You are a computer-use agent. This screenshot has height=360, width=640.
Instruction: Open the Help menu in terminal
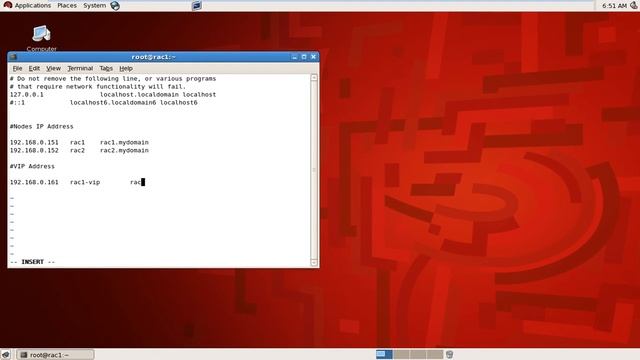click(x=126, y=68)
